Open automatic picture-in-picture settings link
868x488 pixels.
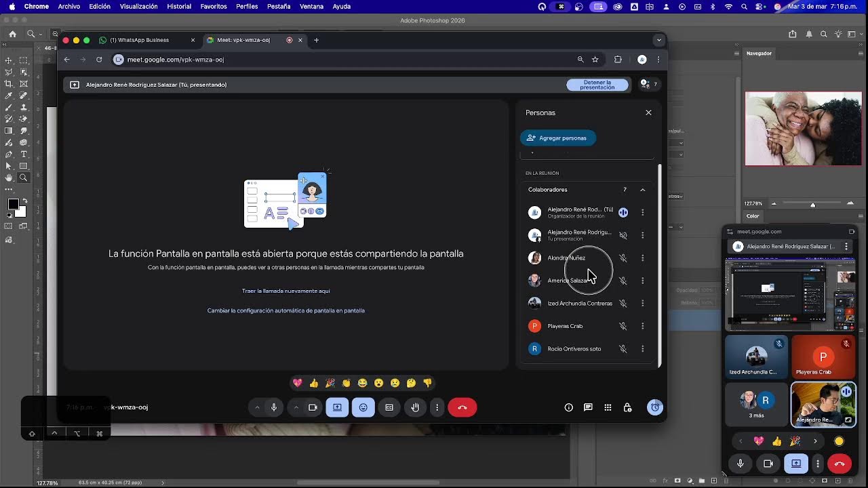(x=286, y=310)
